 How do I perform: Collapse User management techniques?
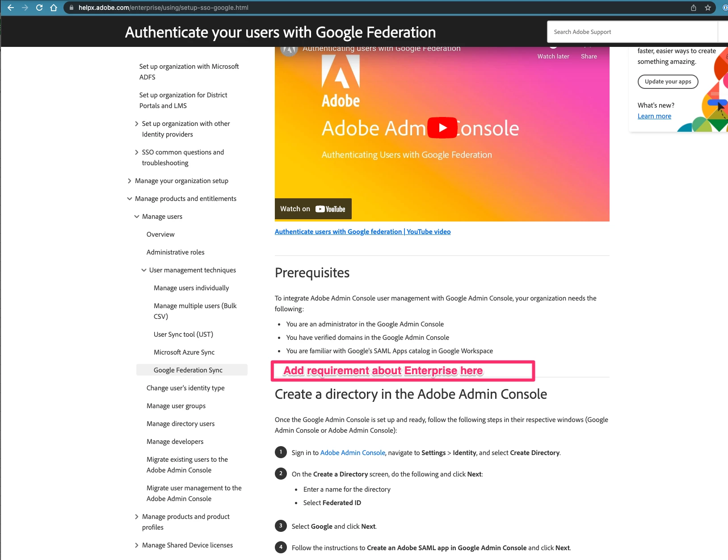144,270
